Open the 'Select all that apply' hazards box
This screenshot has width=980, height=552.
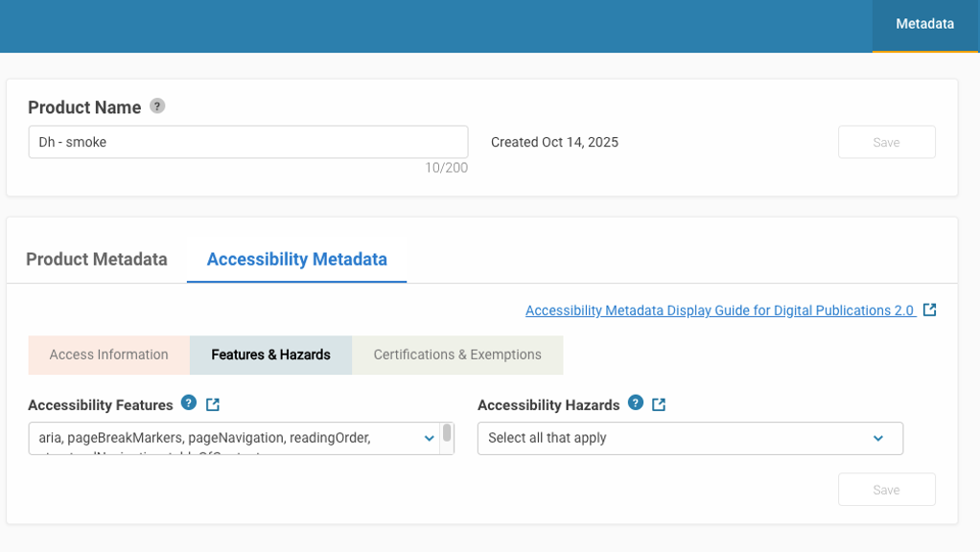[671, 438]
